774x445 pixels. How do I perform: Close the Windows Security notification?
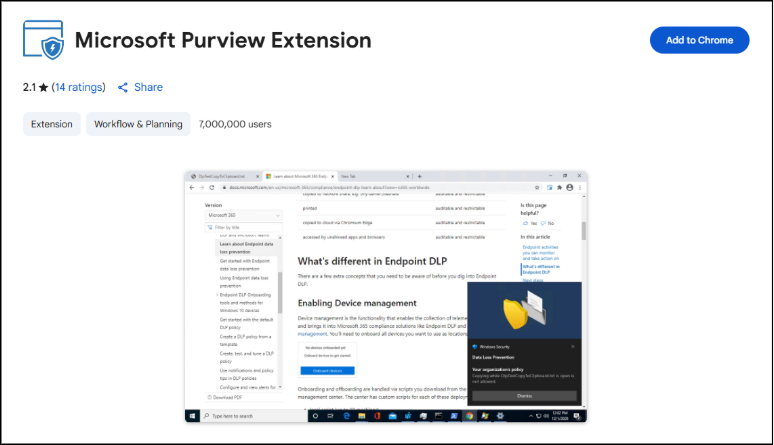click(573, 346)
